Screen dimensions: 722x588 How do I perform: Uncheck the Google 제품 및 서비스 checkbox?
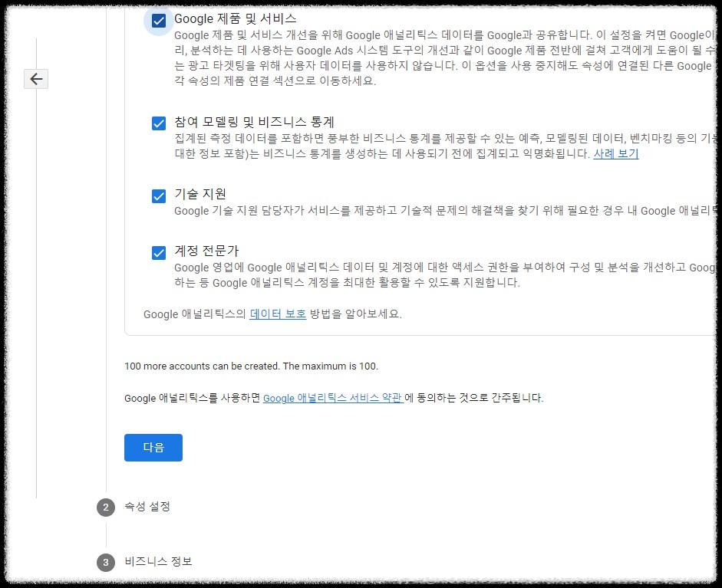tap(158, 21)
